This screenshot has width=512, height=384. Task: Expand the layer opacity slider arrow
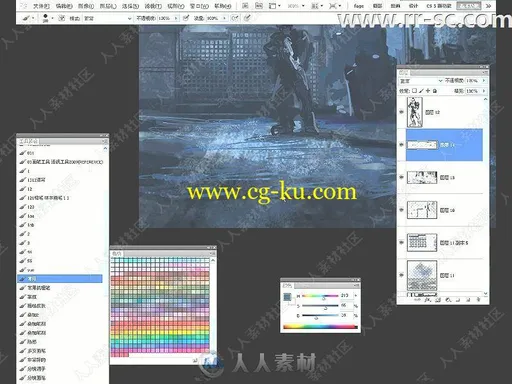(x=484, y=81)
